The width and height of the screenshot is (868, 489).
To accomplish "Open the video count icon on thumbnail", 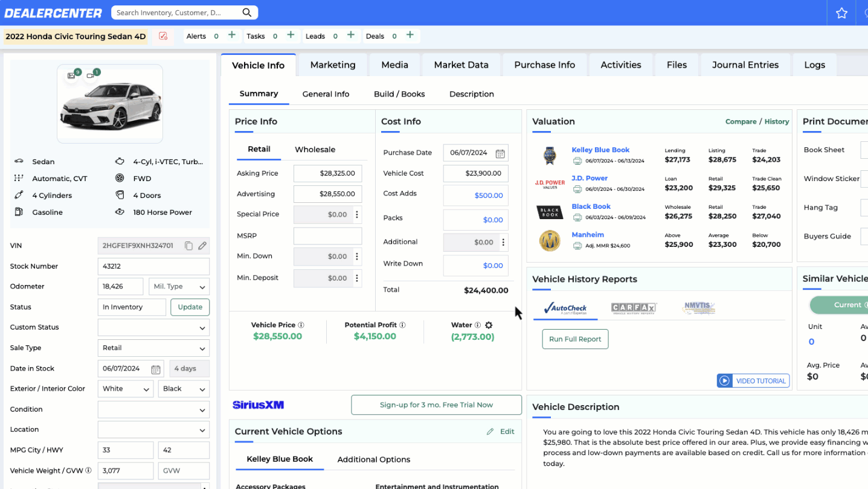I will (x=92, y=75).
